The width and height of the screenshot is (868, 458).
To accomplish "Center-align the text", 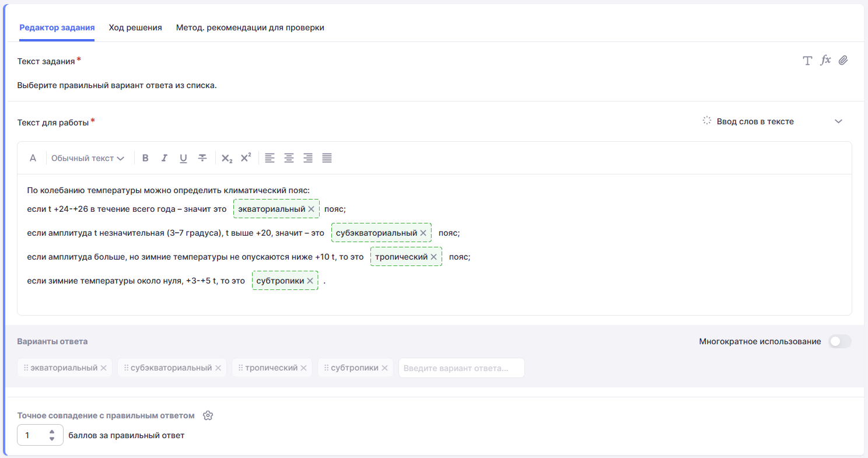I will (x=289, y=158).
